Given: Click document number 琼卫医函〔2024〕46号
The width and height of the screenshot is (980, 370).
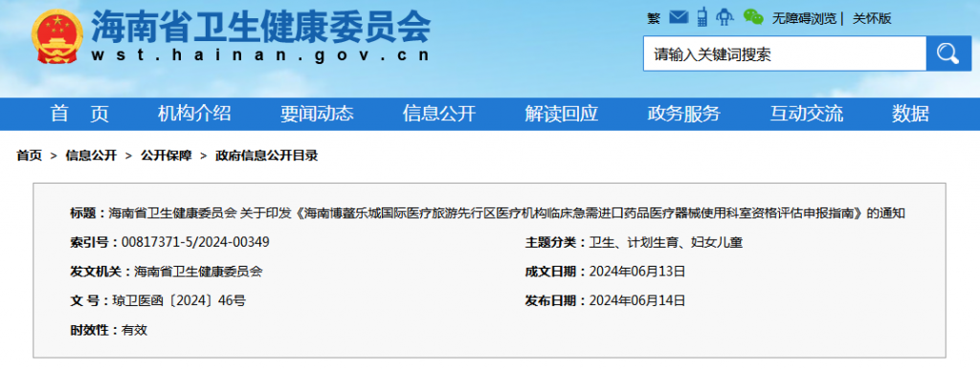Looking at the screenshot, I should (x=179, y=301).
